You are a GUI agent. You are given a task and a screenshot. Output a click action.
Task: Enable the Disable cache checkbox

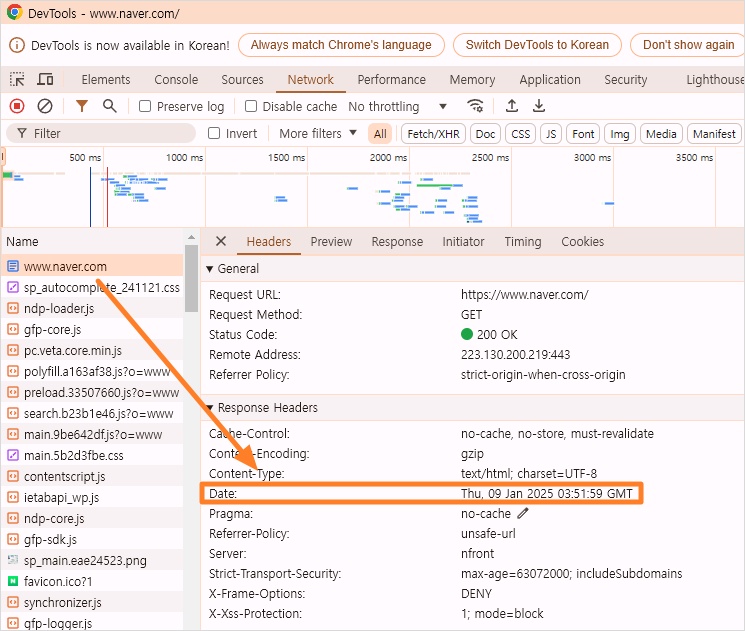coord(251,106)
